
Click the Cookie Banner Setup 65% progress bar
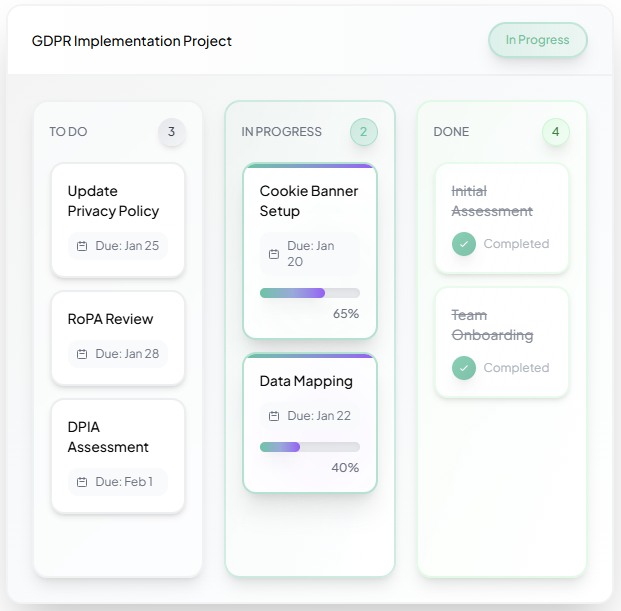point(310,293)
